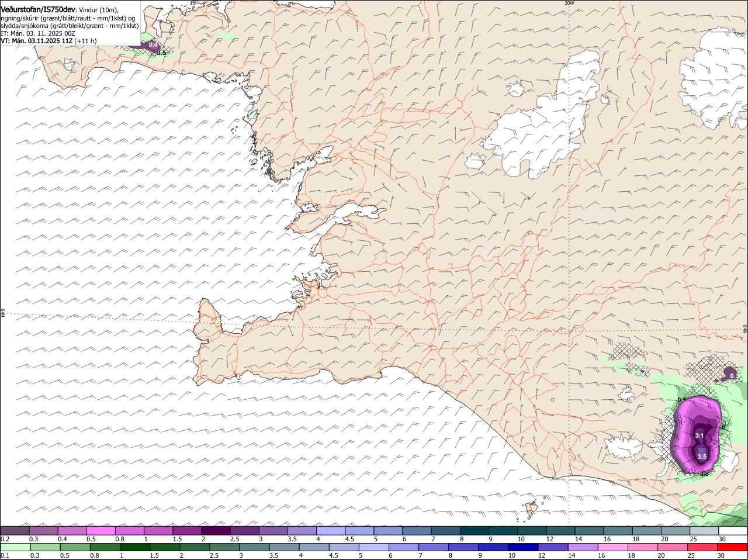This screenshot has height=560, width=748.
Task: Select the green rain swatch between 0.5 and 0.8
Action: click(75, 547)
